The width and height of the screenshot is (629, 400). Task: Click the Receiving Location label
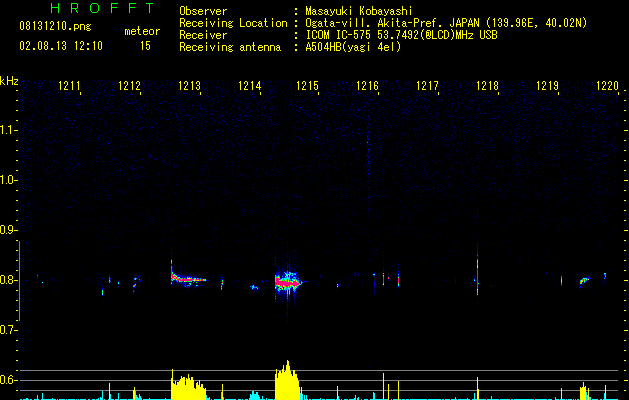tap(233, 23)
